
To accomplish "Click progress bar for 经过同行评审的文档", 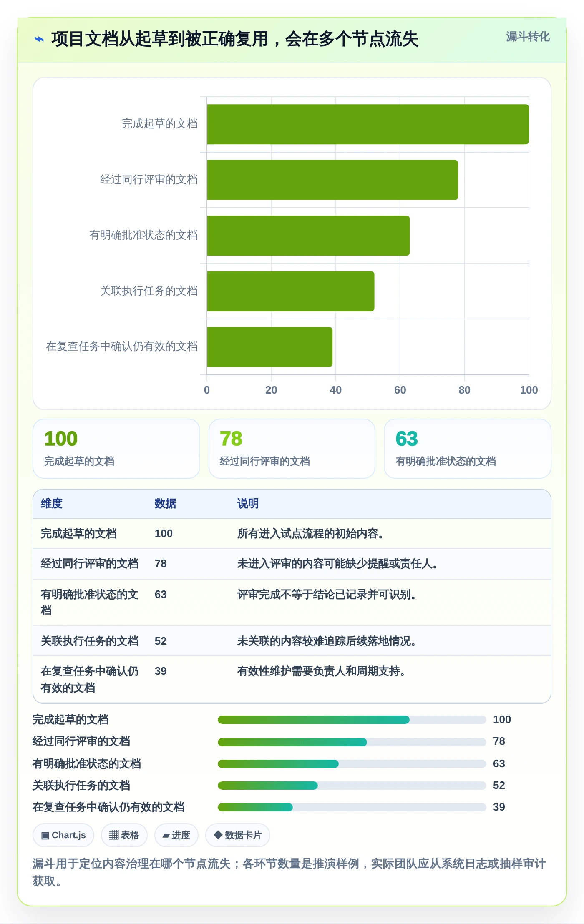I will [352, 742].
